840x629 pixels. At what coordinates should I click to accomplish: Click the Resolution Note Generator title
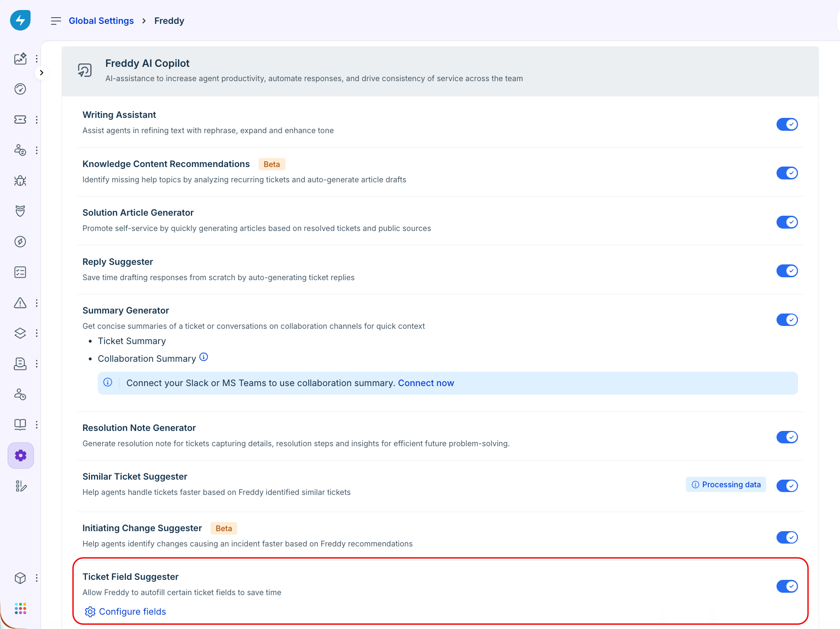coord(139,428)
